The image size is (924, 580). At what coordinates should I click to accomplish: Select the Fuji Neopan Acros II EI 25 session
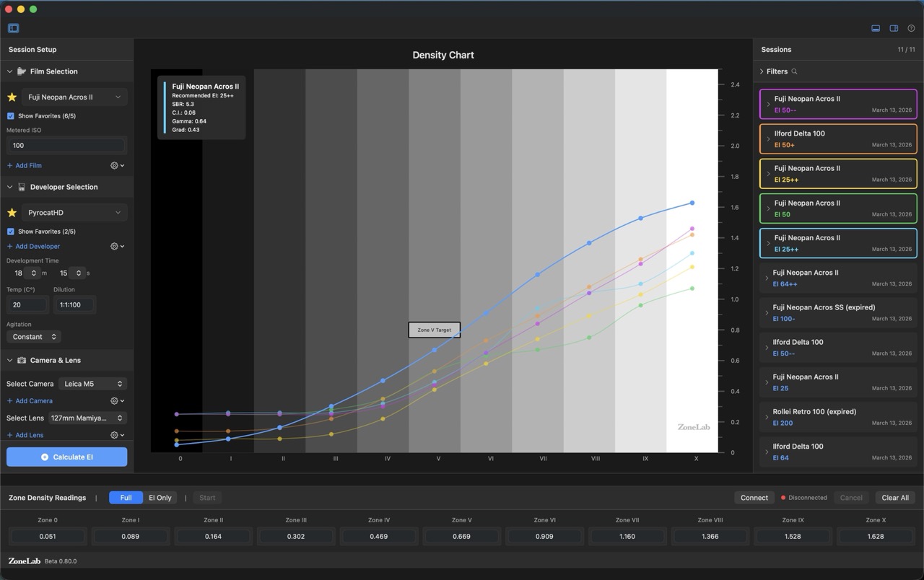pyautogui.click(x=838, y=382)
